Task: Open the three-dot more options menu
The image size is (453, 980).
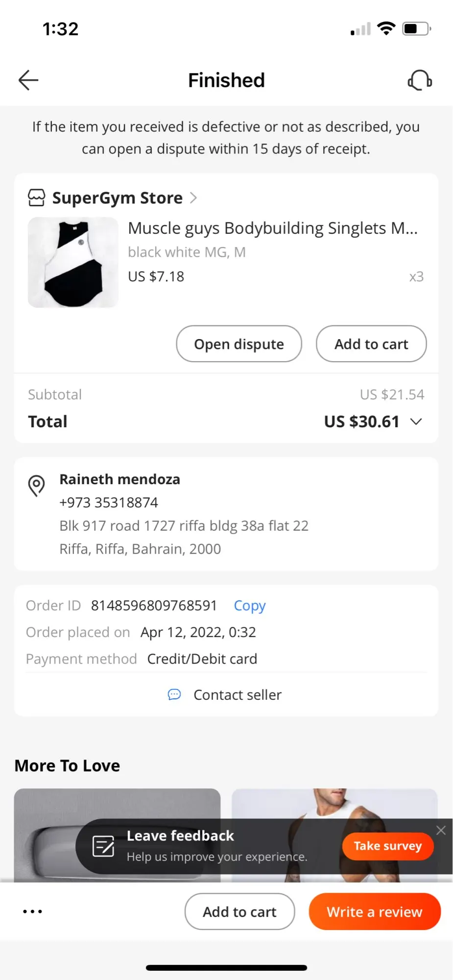Action: (x=33, y=911)
